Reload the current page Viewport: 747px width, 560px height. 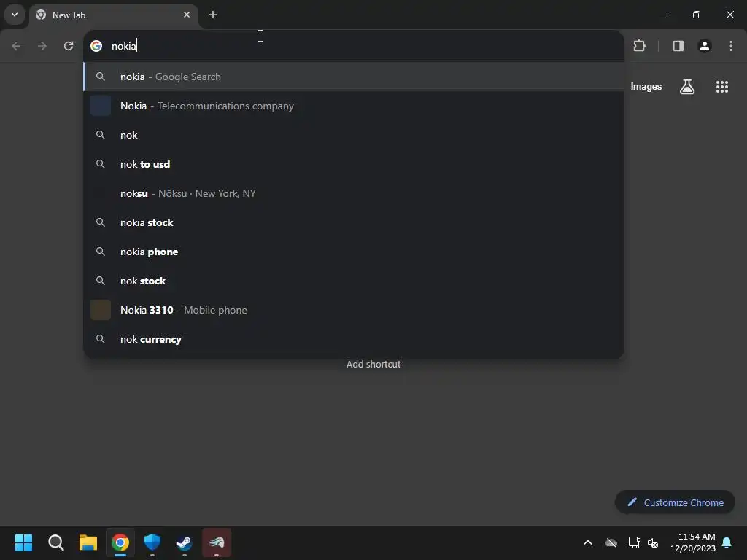(69, 46)
